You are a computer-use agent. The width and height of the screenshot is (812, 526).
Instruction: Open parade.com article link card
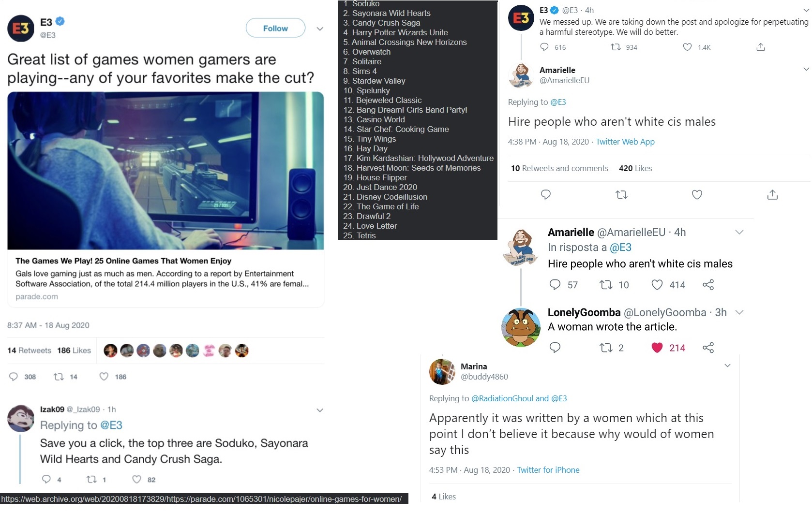pyautogui.click(x=165, y=278)
